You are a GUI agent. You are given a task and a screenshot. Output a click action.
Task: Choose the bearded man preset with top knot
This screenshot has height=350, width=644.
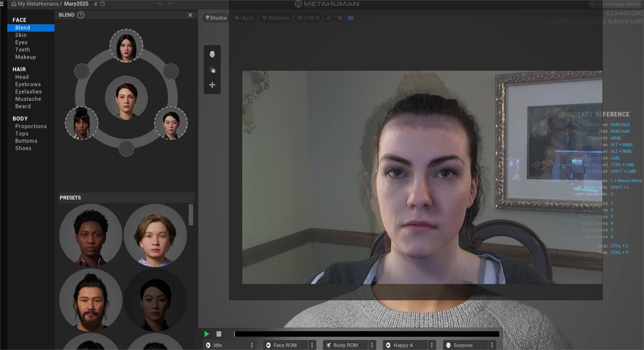tap(91, 300)
